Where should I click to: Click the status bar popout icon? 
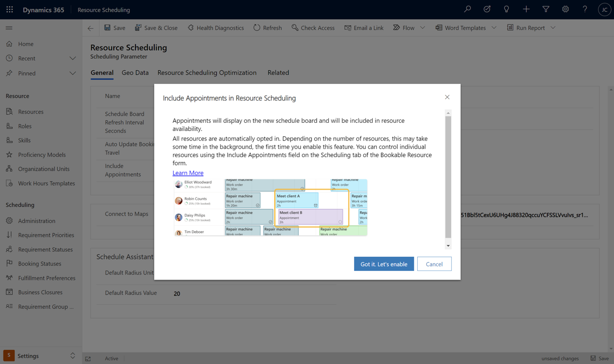click(88, 358)
